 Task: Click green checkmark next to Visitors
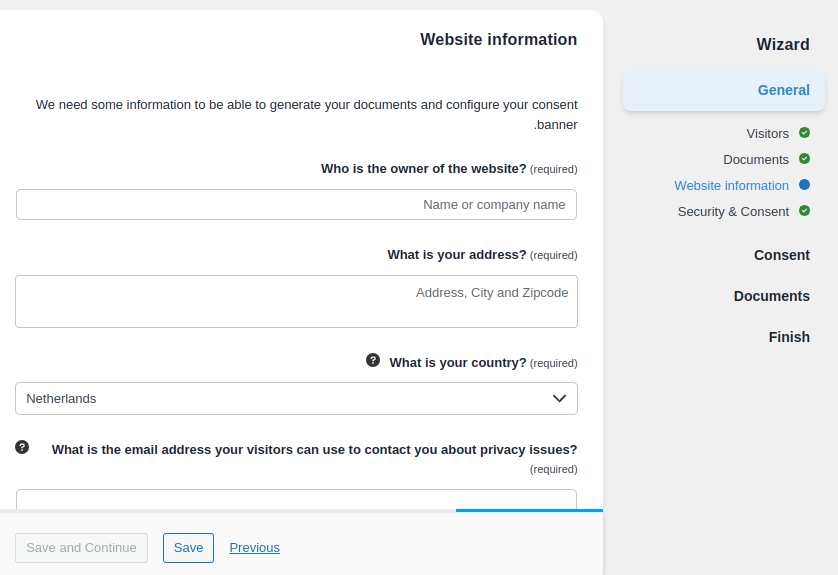click(804, 133)
